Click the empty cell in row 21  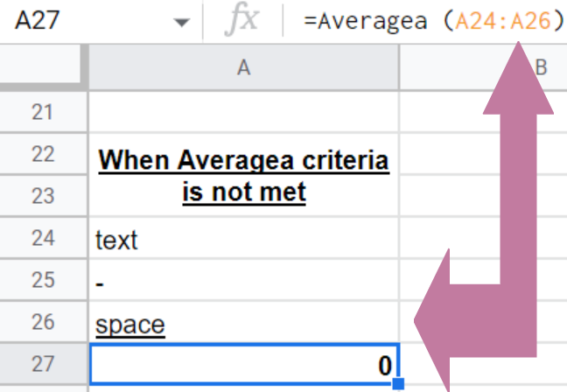[x=243, y=113]
